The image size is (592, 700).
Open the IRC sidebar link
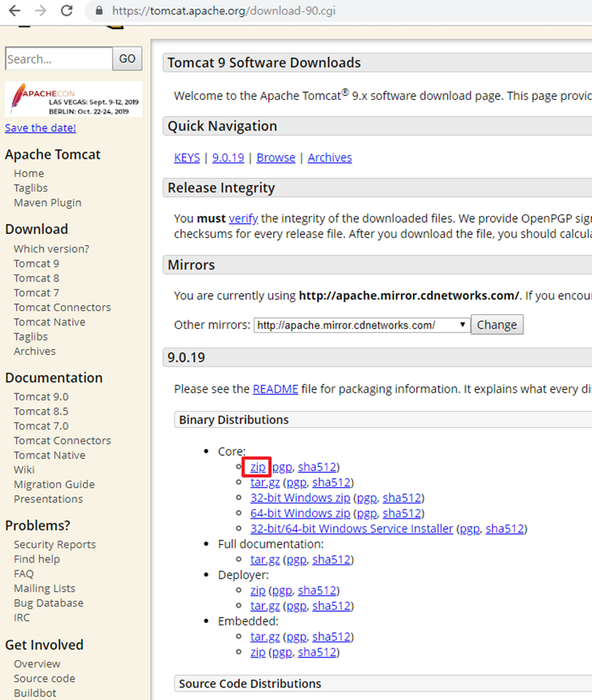(x=22, y=618)
